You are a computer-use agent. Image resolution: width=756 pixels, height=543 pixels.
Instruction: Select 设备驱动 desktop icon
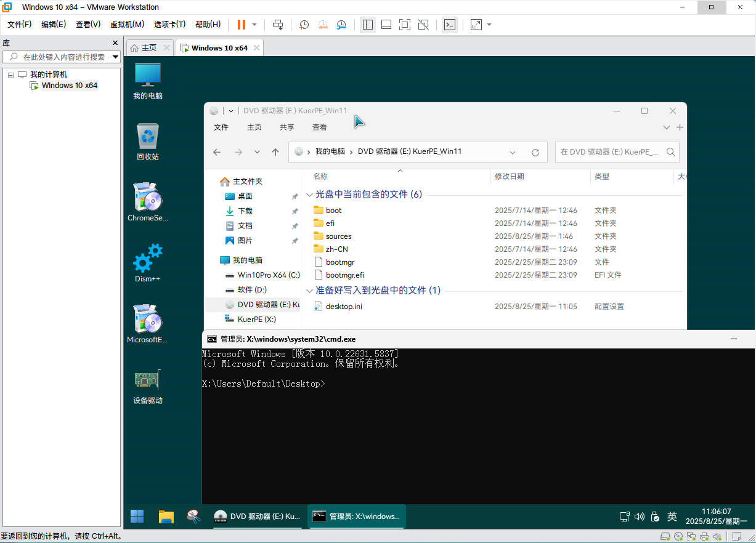click(148, 385)
